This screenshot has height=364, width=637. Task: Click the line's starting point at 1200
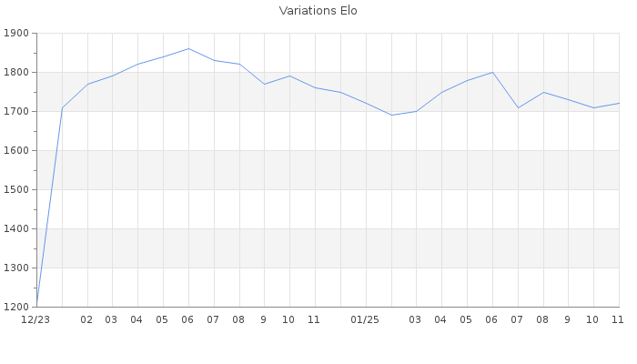36,306
